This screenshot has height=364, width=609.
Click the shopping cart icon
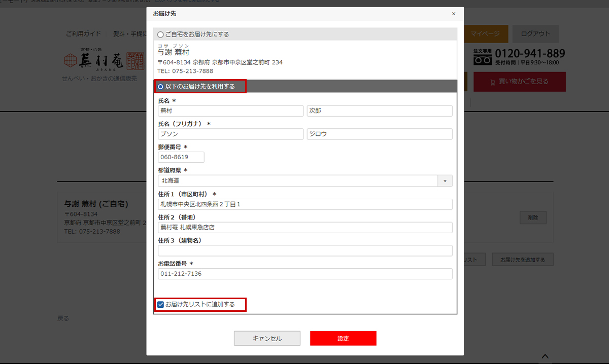(492, 82)
